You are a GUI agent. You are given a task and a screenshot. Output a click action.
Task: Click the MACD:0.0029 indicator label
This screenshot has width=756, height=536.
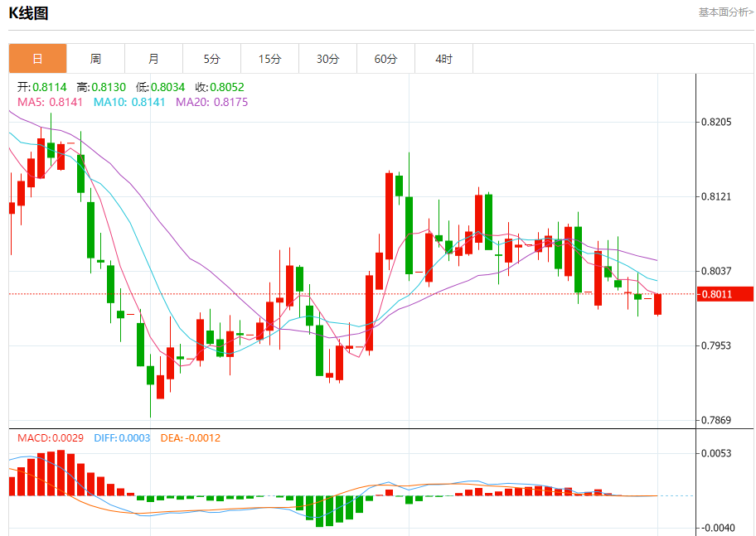(51, 438)
